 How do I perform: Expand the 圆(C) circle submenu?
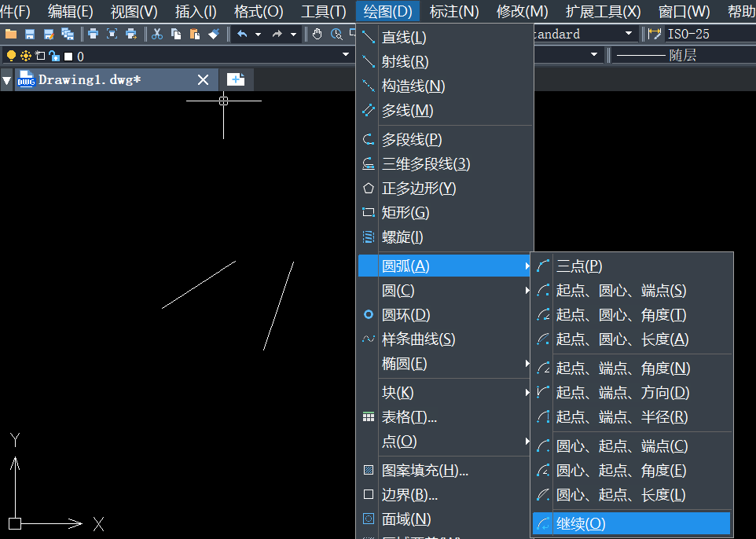446,291
